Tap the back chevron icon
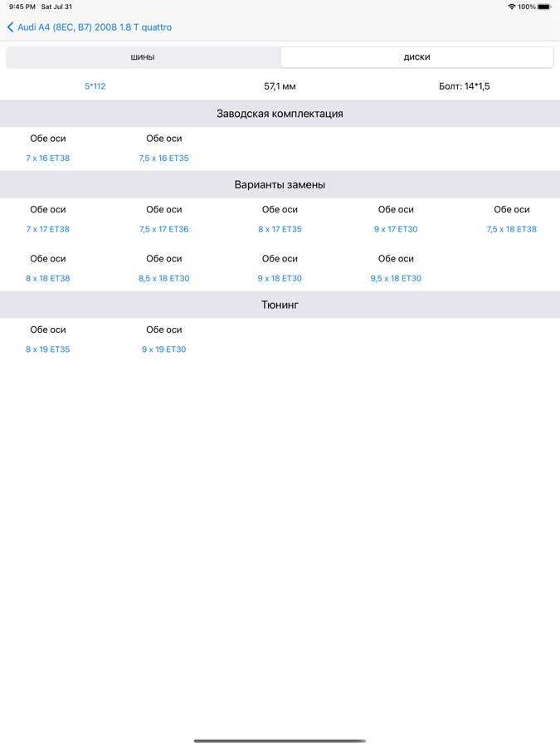 (10, 27)
